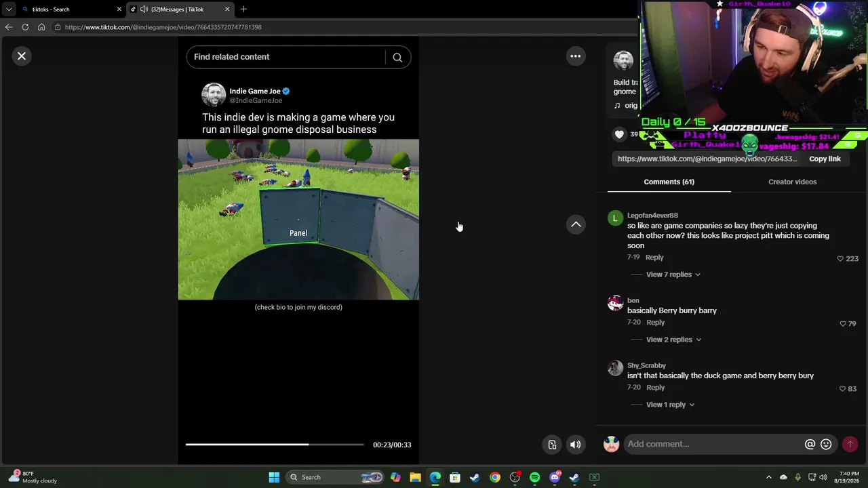The image size is (868, 488).
Task: Close the Messages | TikTok tab
Action: pos(227,9)
